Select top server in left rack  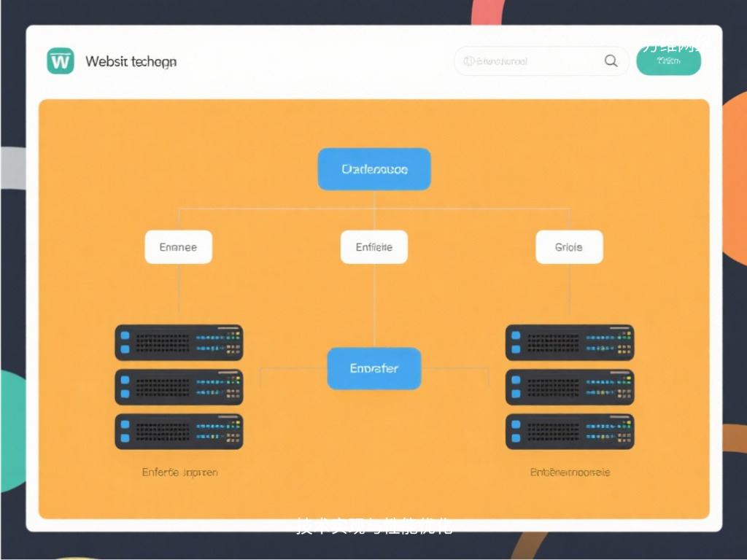[x=179, y=343]
